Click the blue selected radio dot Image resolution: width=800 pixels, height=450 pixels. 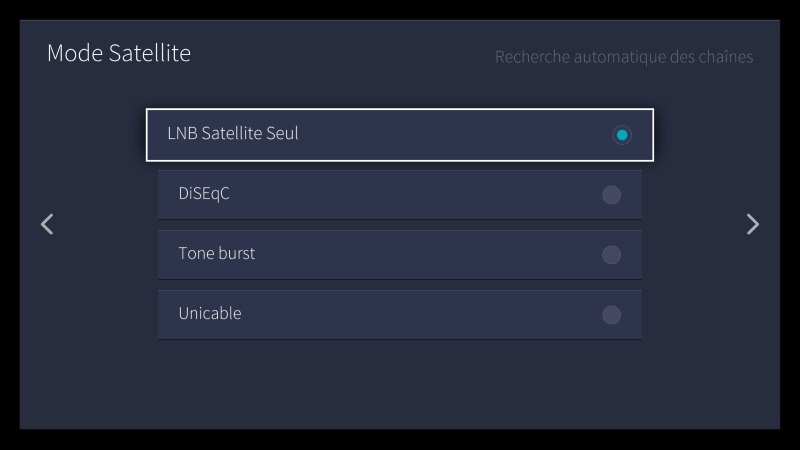(x=622, y=134)
